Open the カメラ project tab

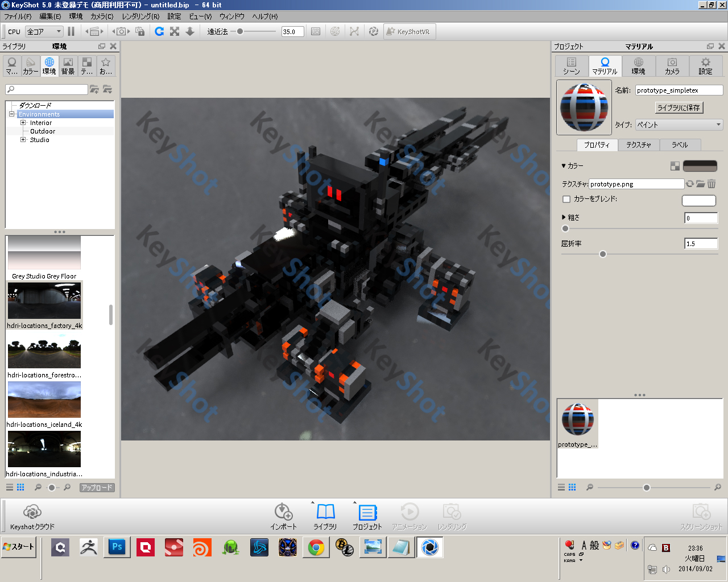pyautogui.click(x=672, y=66)
